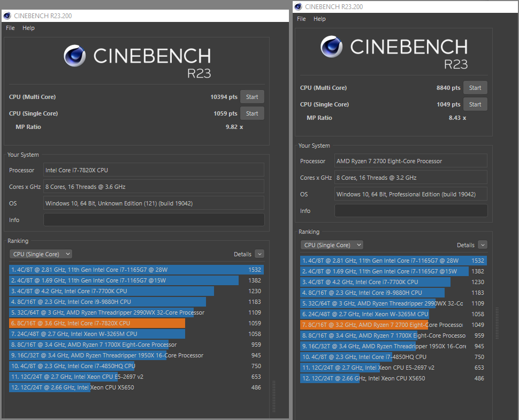
Task: Select row 9 Threadripper 1950X in left ranking
Action: coord(136,355)
